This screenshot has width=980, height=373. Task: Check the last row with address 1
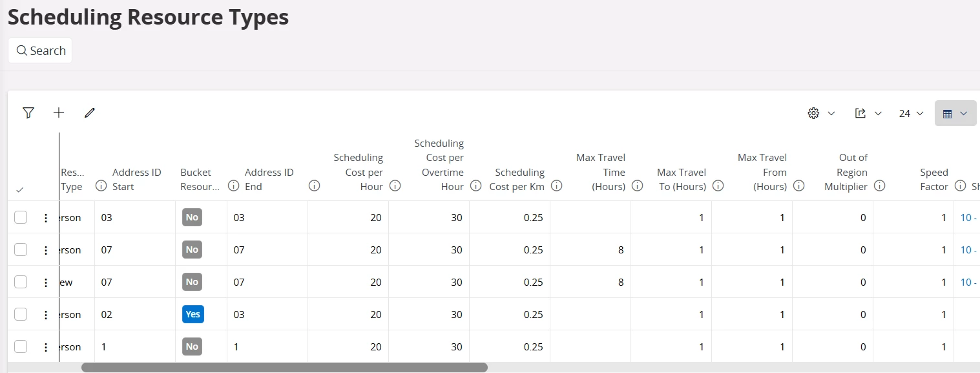tap(21, 346)
